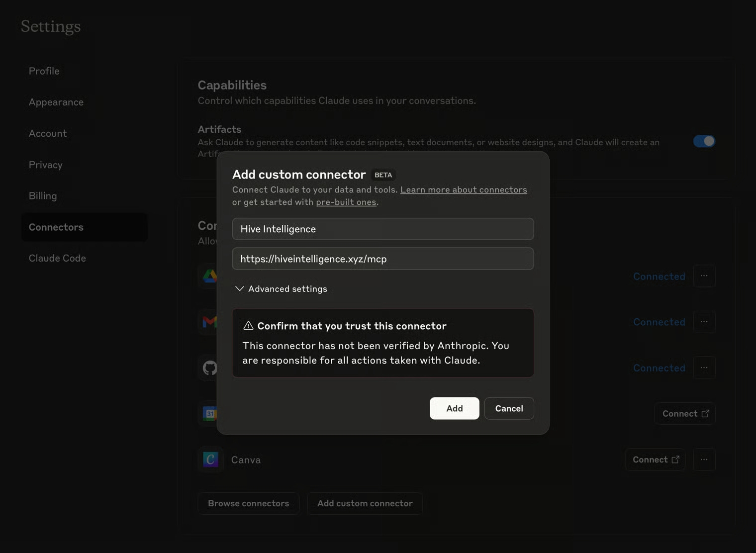Open Appearance settings section

[x=56, y=102]
